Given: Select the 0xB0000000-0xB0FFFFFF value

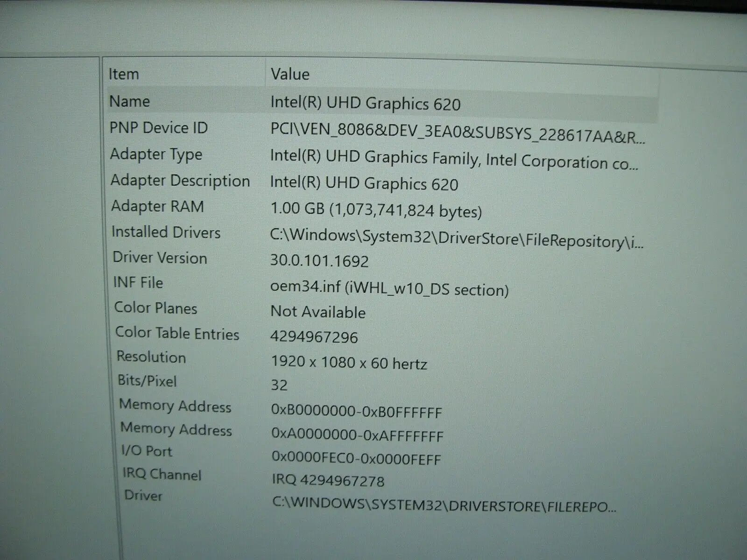Looking at the screenshot, I should [357, 411].
